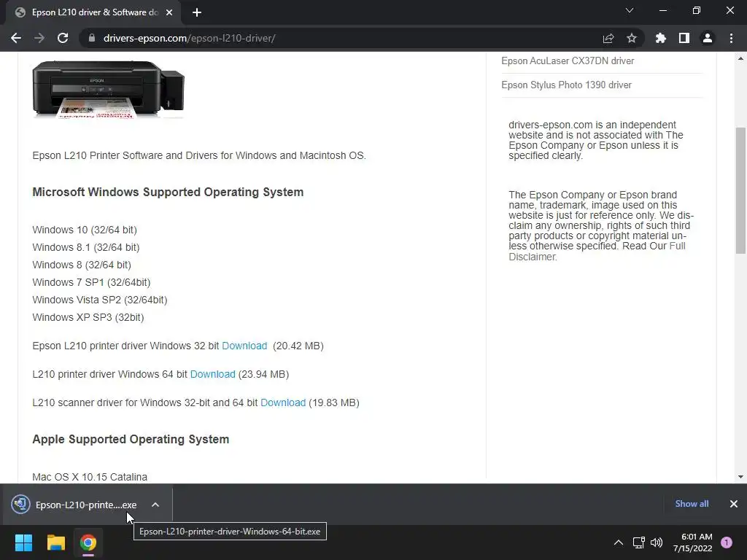Expand the download item options chevron
747x560 pixels.
155,505
